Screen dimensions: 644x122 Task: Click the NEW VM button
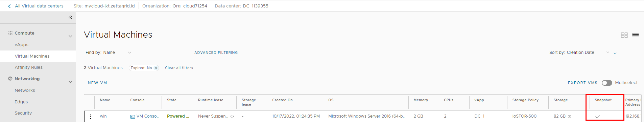pyautogui.click(x=97, y=83)
